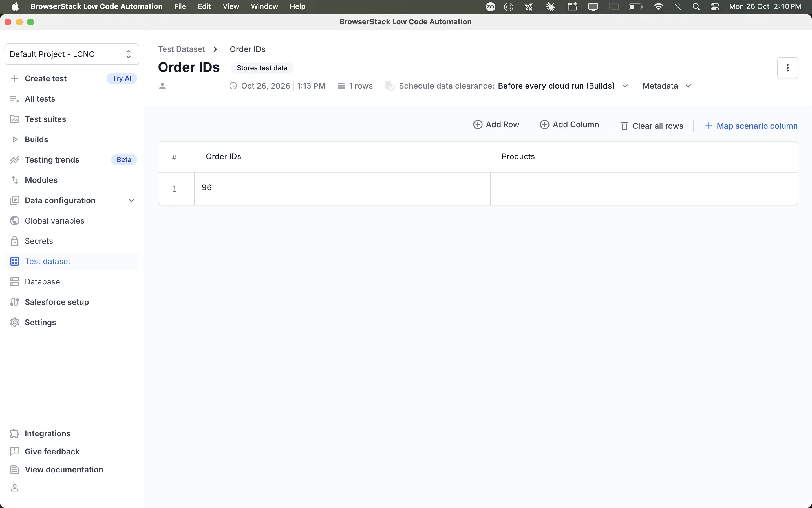Image resolution: width=812 pixels, height=508 pixels.
Task: Click the Beta badge next to Testing trends
Action: [x=124, y=160]
